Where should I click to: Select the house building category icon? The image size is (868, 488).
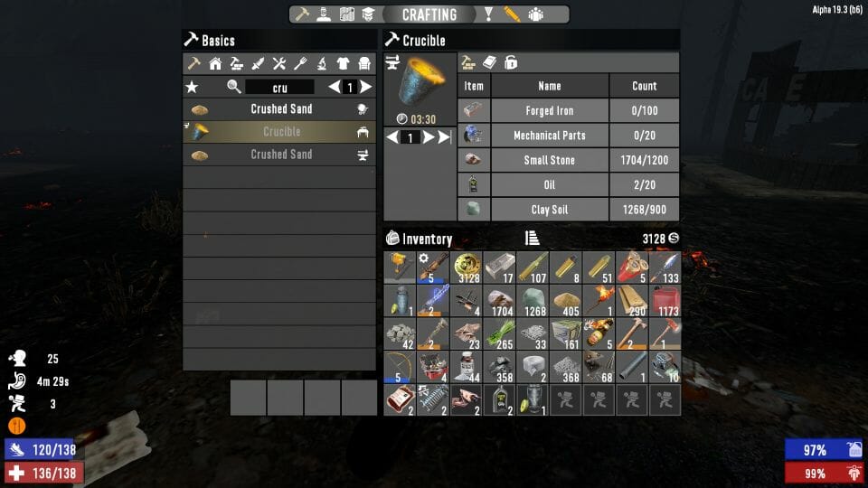tap(215, 63)
